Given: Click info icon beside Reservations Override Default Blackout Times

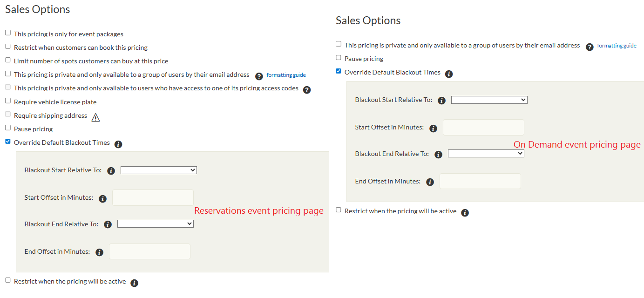Looking at the screenshot, I should point(118,144).
